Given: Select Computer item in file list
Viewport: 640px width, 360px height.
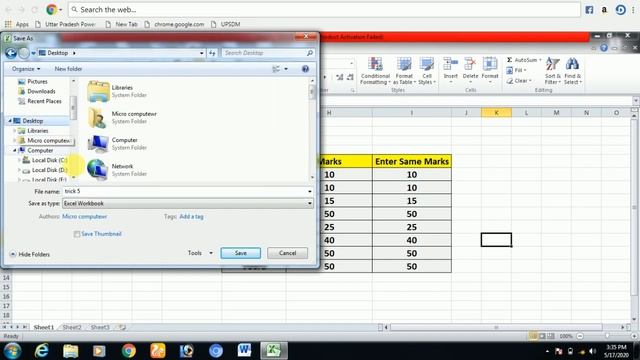Looking at the screenshot, I should [x=117, y=143].
